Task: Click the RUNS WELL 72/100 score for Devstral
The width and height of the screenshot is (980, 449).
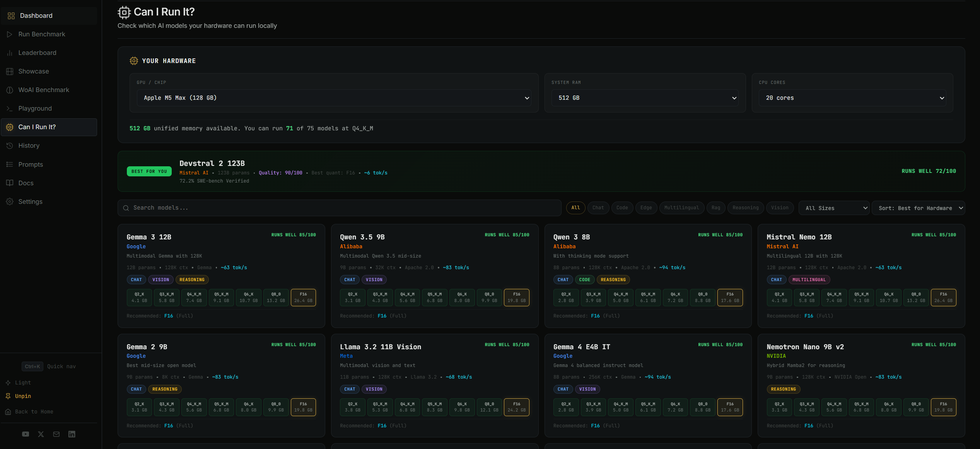Action: [929, 171]
